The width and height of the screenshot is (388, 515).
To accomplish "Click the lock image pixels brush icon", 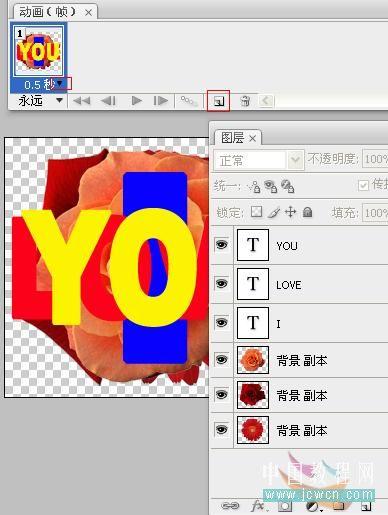I will (274, 212).
